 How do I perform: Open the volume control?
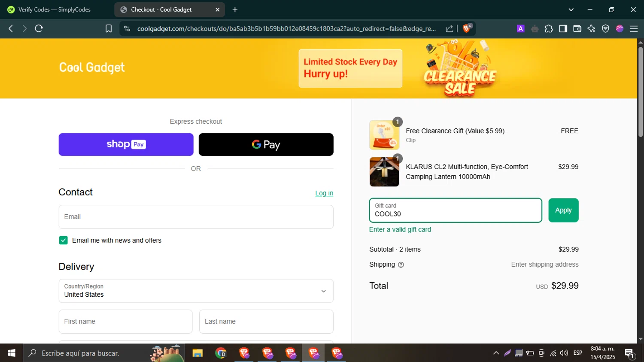[x=564, y=353]
